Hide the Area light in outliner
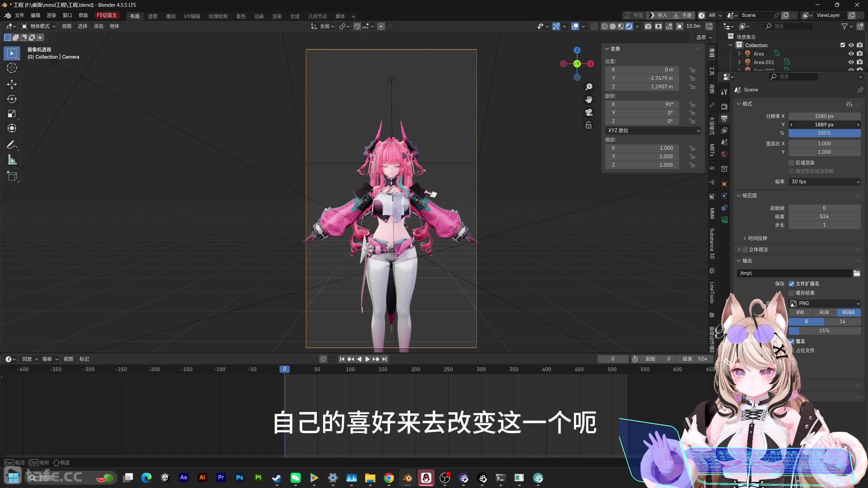 (x=851, y=54)
